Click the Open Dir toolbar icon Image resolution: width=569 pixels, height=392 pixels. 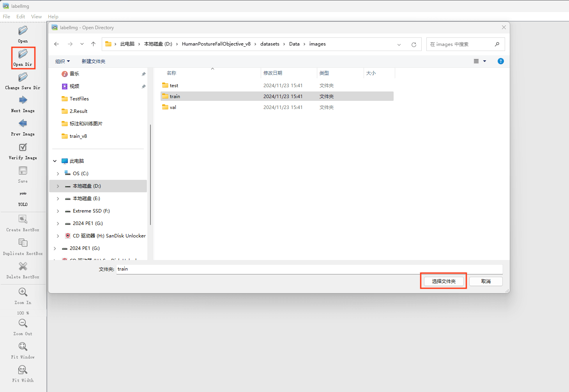coord(23,54)
